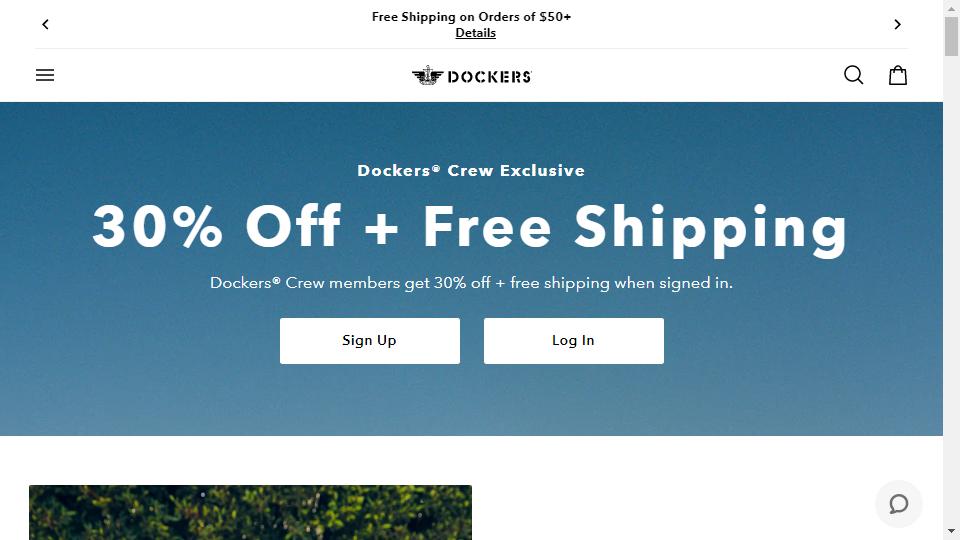Click the scrollbar up arrow
960x540 pixels.
tap(951, 7)
